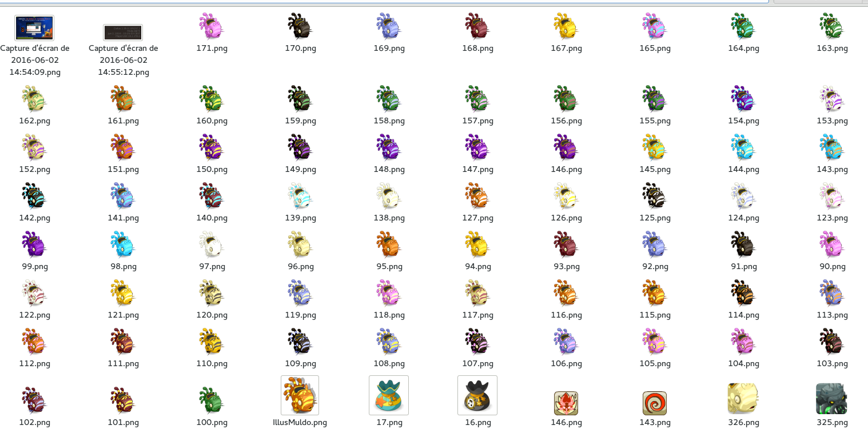Click the file name label '160.png'

click(x=212, y=121)
